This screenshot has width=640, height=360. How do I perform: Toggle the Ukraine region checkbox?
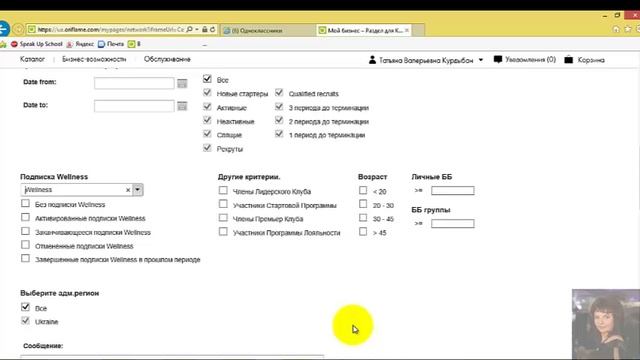pyautogui.click(x=25, y=320)
